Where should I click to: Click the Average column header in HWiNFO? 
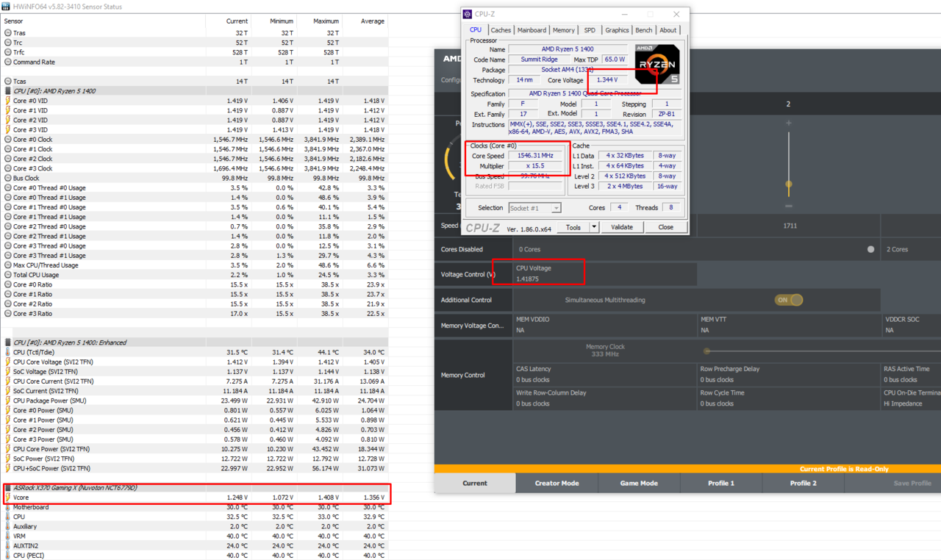(373, 21)
